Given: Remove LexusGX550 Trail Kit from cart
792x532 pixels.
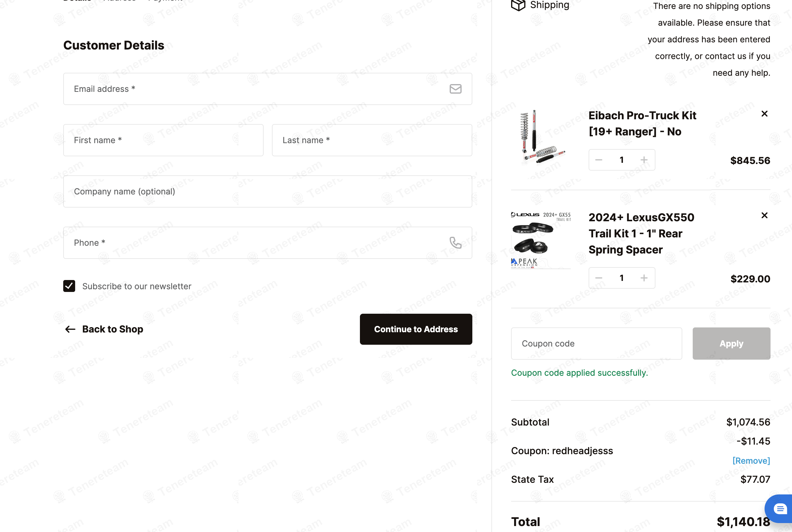Looking at the screenshot, I should [764, 215].
